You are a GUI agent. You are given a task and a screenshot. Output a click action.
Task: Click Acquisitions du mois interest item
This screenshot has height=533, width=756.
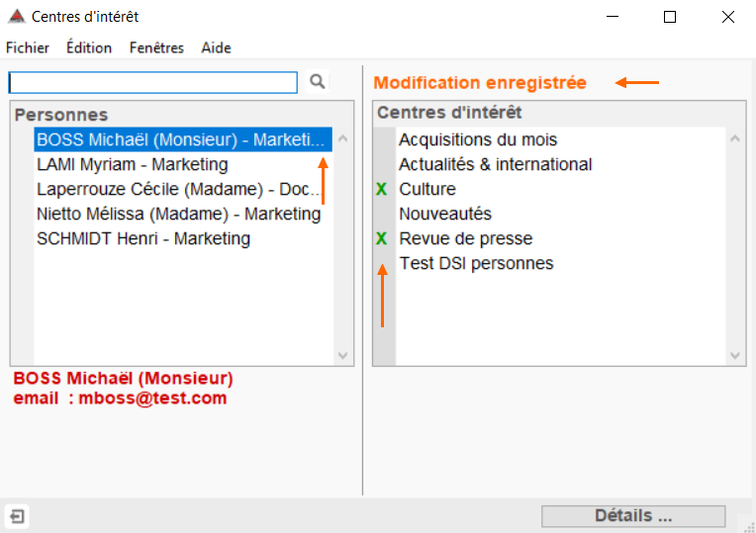click(x=478, y=139)
